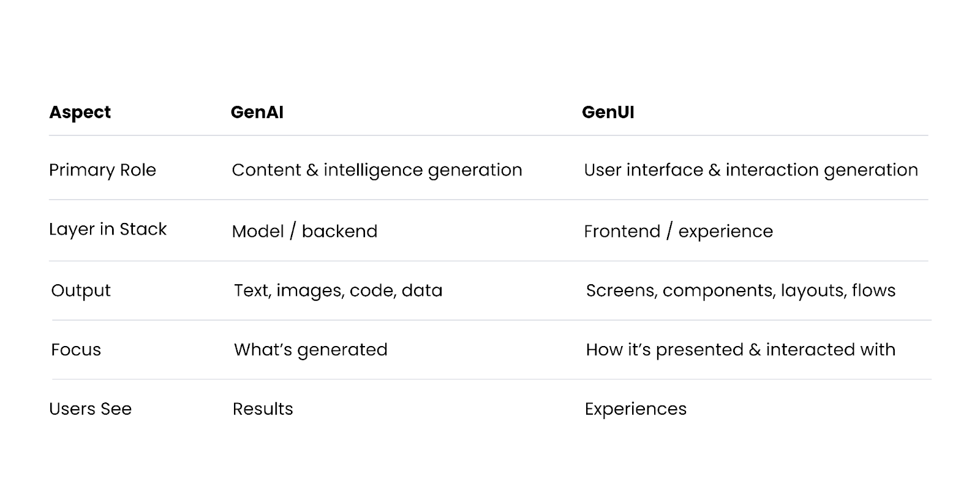Select the Primary Role row label
This screenshot has height=490, width=980.
[102, 170]
